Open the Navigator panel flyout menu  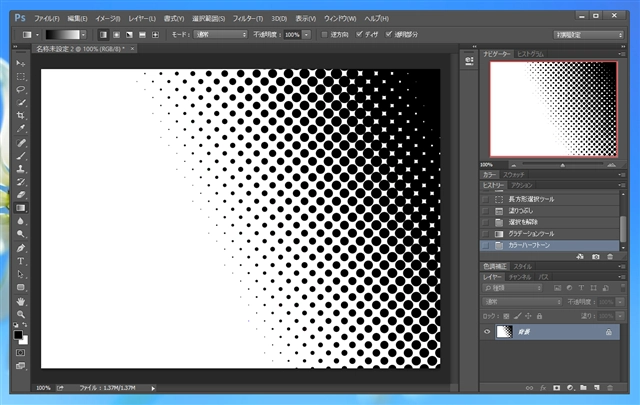click(622, 54)
